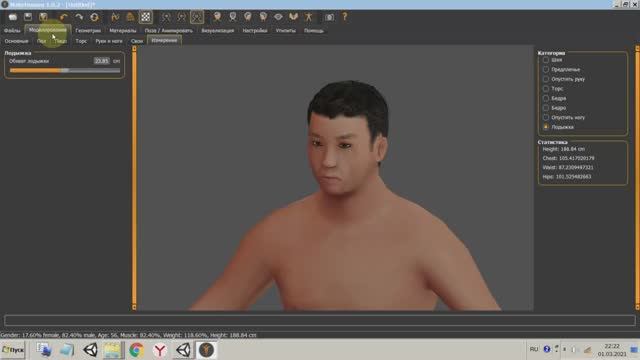Undo the last change
The width and height of the screenshot is (640, 360).
(x=63, y=17)
